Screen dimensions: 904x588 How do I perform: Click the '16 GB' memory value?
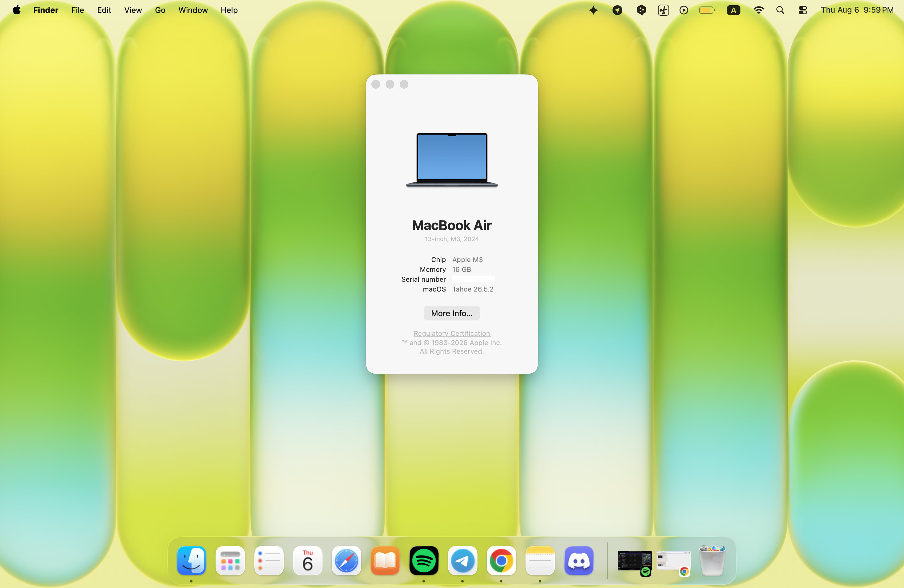click(462, 269)
